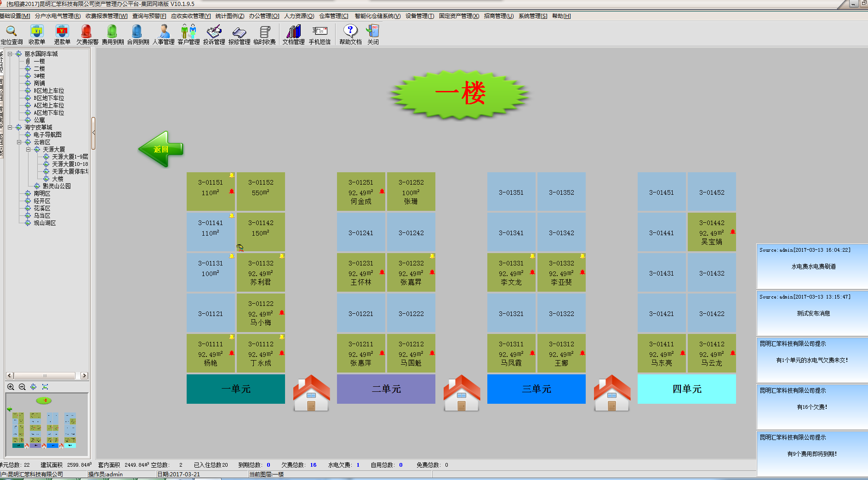This screenshot has height=480, width=868.
Task: Select 观山湖区 in the tree
Action: (x=45, y=223)
